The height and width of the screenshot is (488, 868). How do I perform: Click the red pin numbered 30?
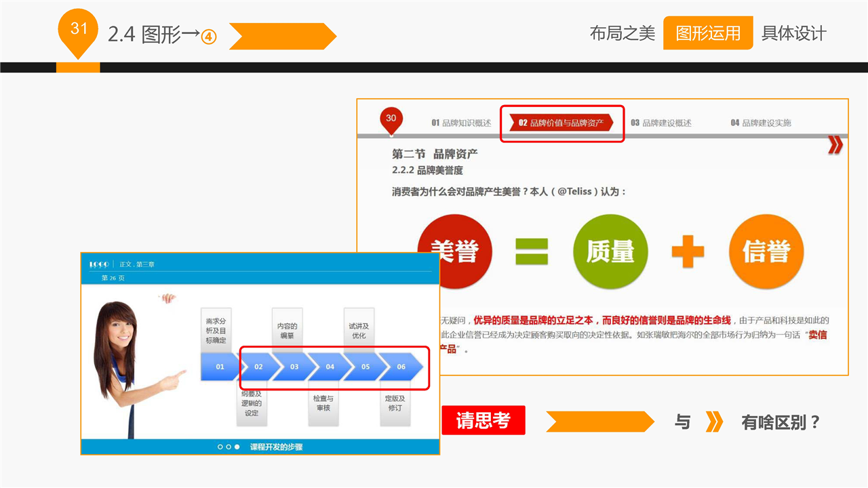pos(391,119)
